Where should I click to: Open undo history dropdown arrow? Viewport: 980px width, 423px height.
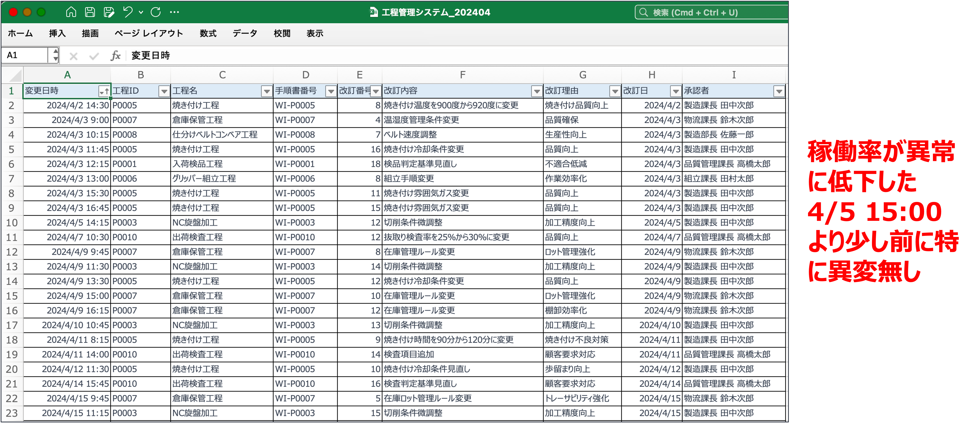(x=141, y=12)
